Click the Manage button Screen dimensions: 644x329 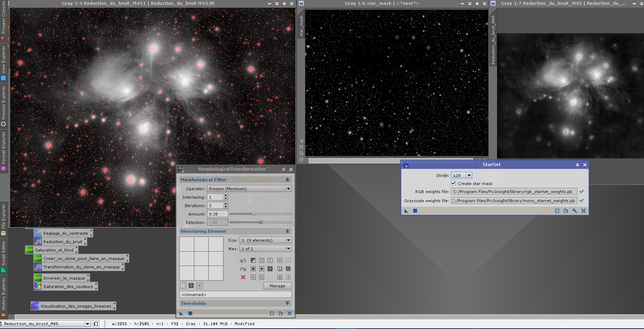click(x=277, y=286)
